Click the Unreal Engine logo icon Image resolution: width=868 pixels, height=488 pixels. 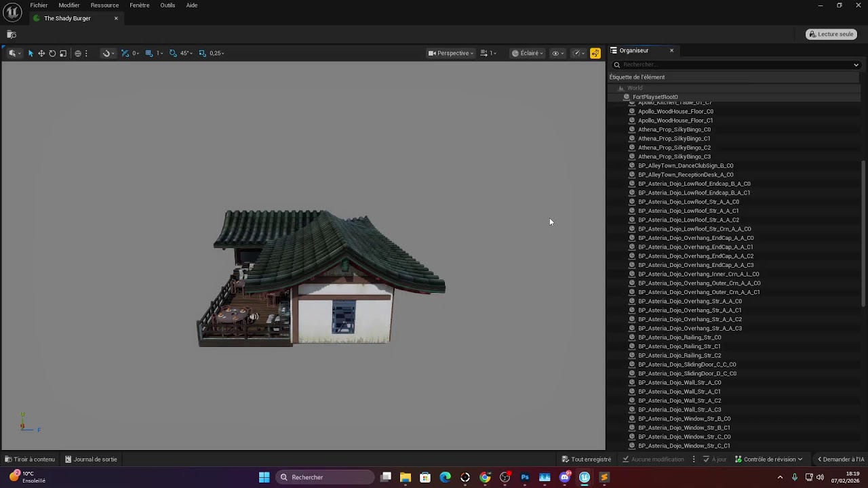click(x=12, y=12)
